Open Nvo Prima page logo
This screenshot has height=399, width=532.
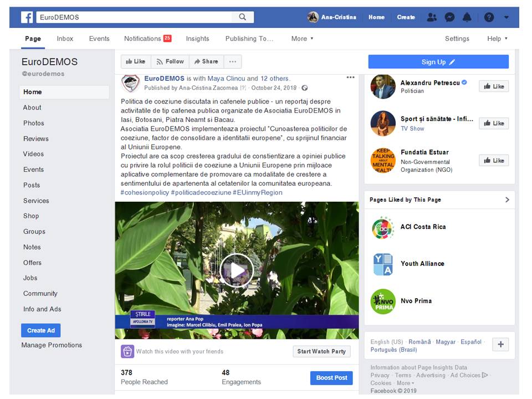[383, 301]
